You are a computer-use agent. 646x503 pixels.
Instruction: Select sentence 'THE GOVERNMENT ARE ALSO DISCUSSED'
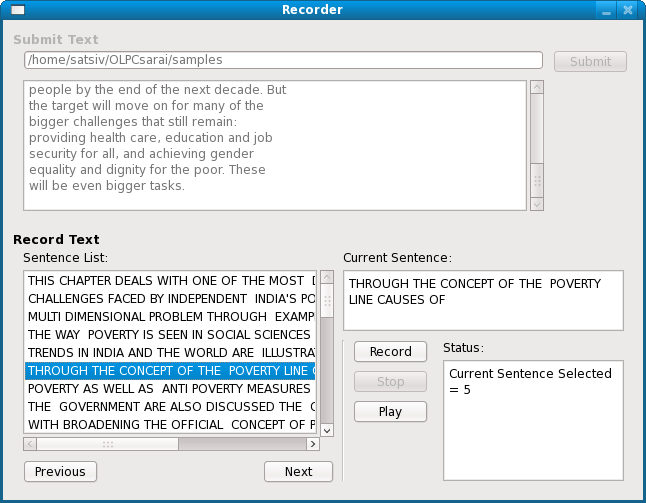(170, 407)
